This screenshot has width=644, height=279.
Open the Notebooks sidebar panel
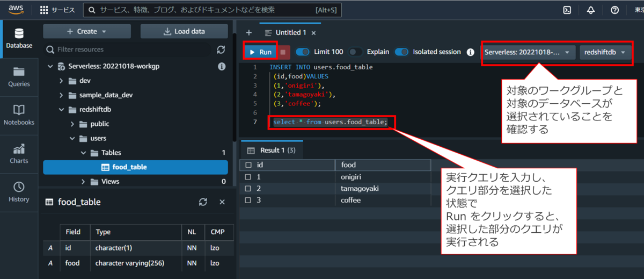(19, 115)
